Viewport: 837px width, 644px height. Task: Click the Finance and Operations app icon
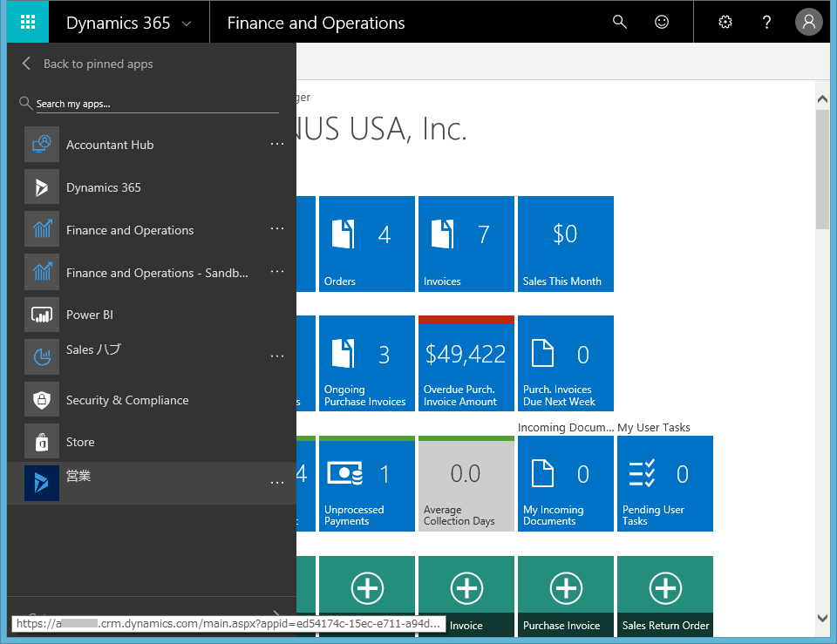(42, 229)
